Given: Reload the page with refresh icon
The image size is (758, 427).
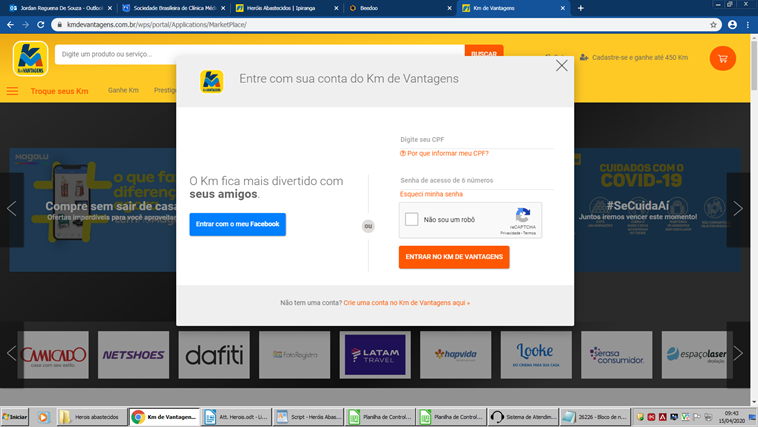Looking at the screenshot, I should tap(41, 24).
